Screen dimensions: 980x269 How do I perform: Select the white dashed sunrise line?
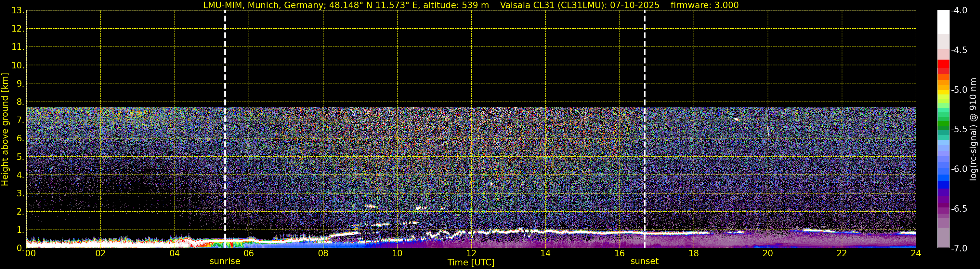[x=225, y=114]
